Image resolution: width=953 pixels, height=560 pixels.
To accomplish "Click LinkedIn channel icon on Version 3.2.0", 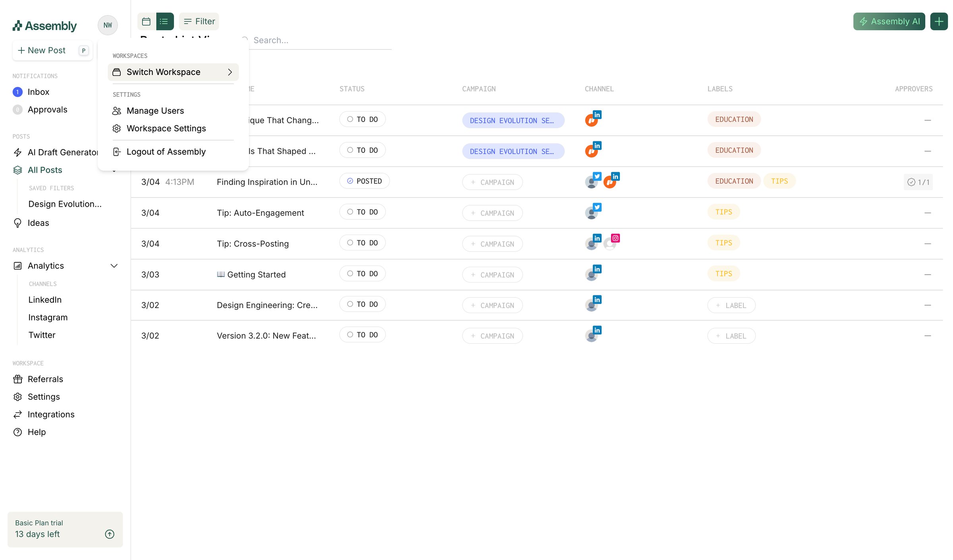I will [597, 330].
